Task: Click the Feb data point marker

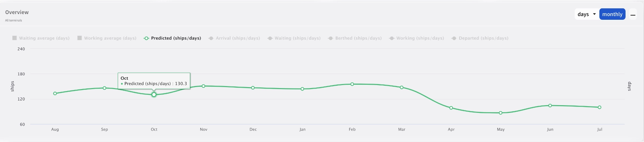Action: (x=352, y=84)
